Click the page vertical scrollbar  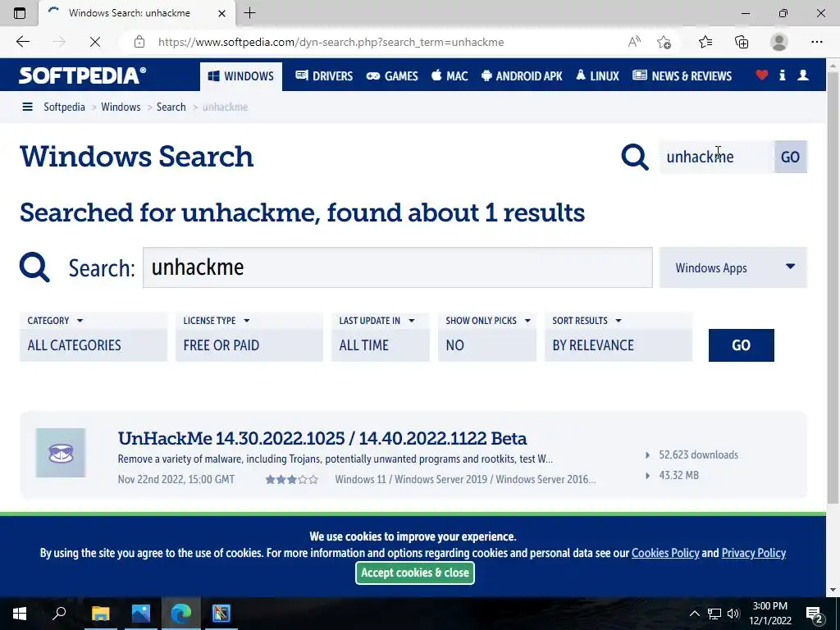pos(833,290)
